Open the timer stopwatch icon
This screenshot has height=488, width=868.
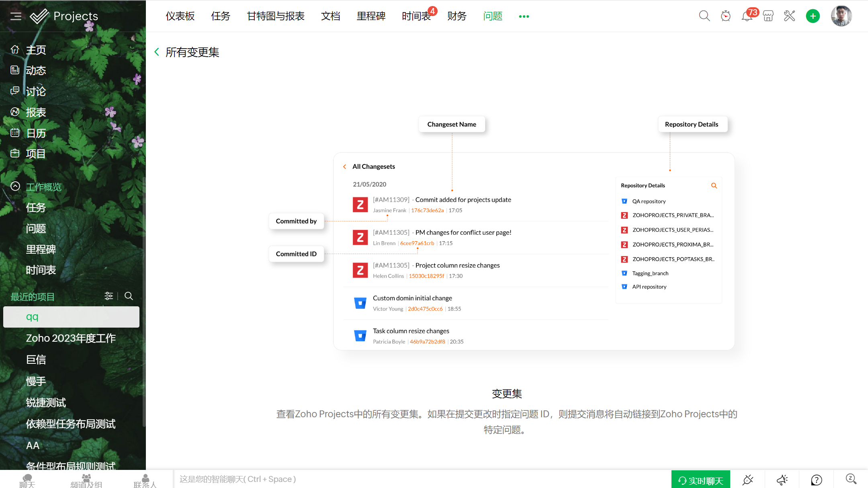(x=725, y=16)
